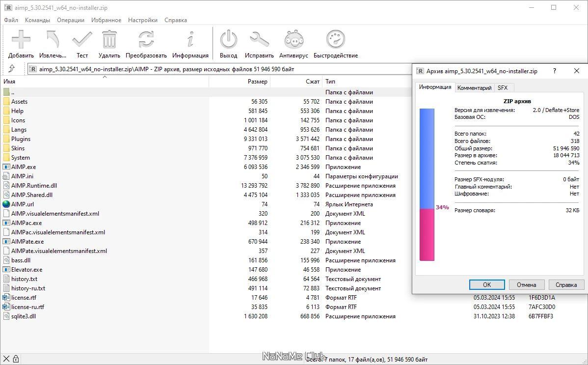Viewport: 588px width, 365px height.
Task: Click the lock icon in status bar
Action: click(16, 359)
